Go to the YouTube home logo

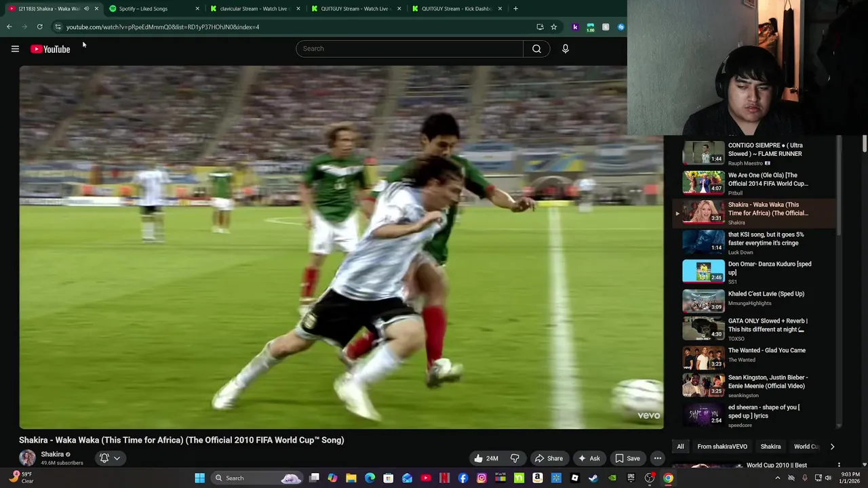pyautogui.click(x=50, y=49)
